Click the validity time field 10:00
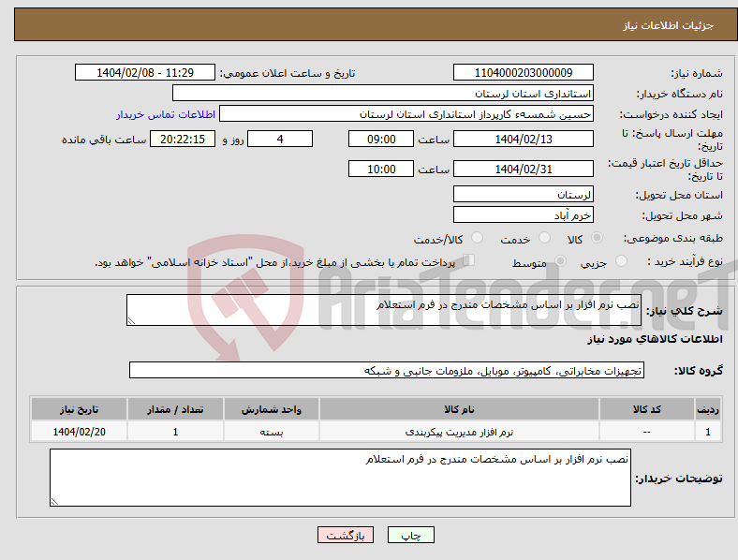This screenshot has width=738, height=560. pos(381,169)
